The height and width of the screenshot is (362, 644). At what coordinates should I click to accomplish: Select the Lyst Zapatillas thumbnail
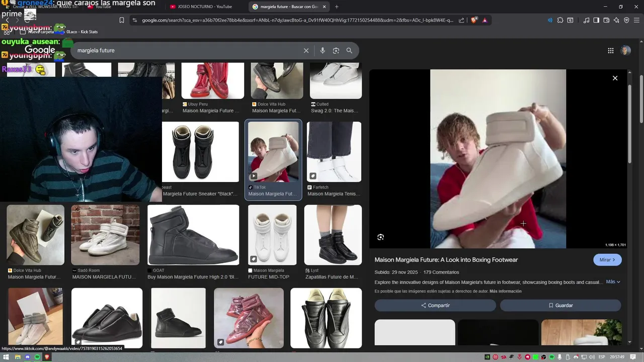[x=333, y=235]
